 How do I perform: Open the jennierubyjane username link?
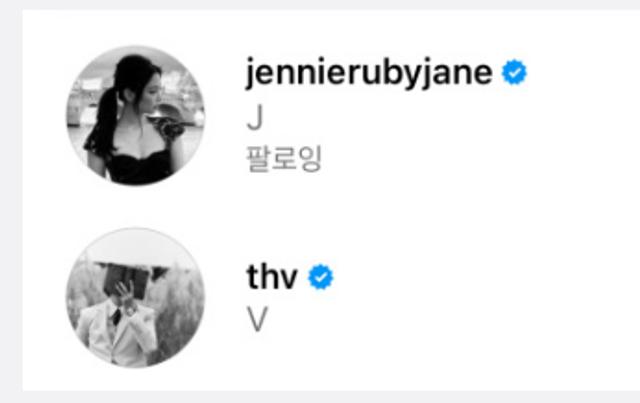point(369,73)
